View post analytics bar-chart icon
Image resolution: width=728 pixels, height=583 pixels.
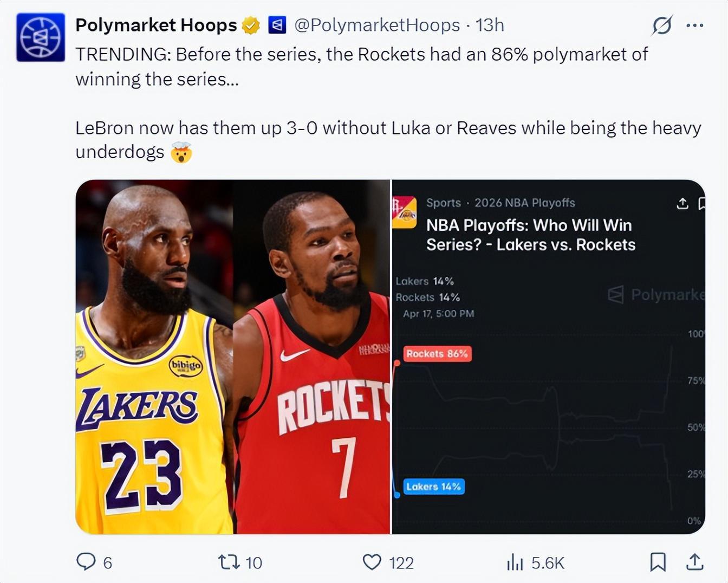[515, 562]
